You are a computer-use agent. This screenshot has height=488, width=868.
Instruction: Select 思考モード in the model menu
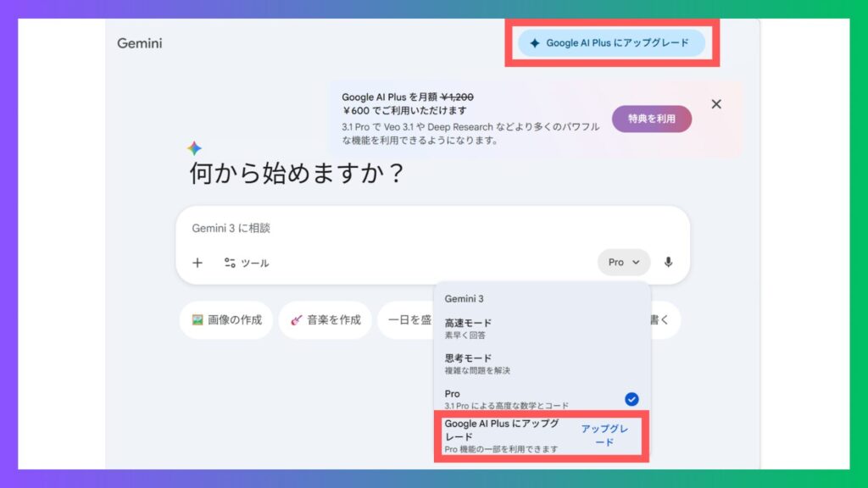tap(469, 363)
